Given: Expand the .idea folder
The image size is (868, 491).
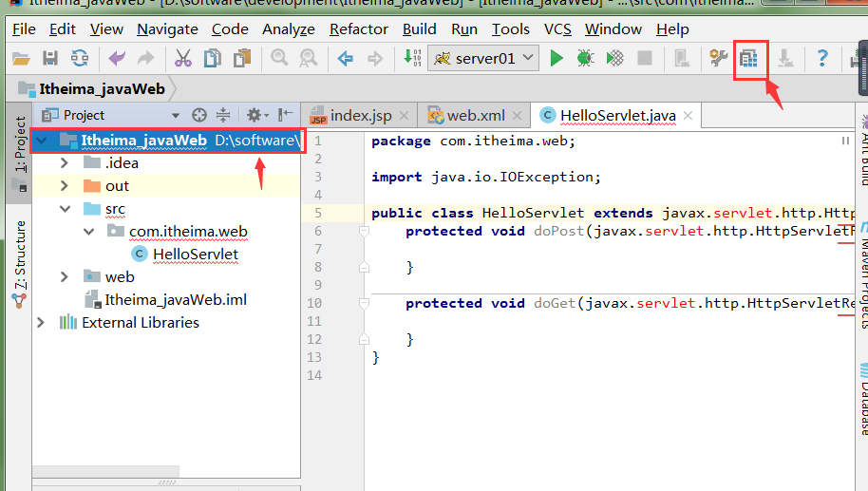Looking at the screenshot, I should coord(65,162).
